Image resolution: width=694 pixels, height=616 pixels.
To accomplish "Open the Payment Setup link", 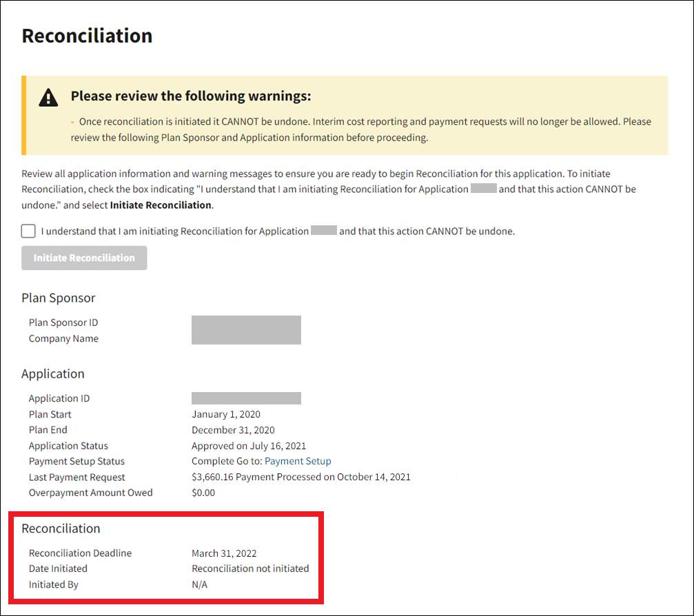I will pyautogui.click(x=298, y=462).
